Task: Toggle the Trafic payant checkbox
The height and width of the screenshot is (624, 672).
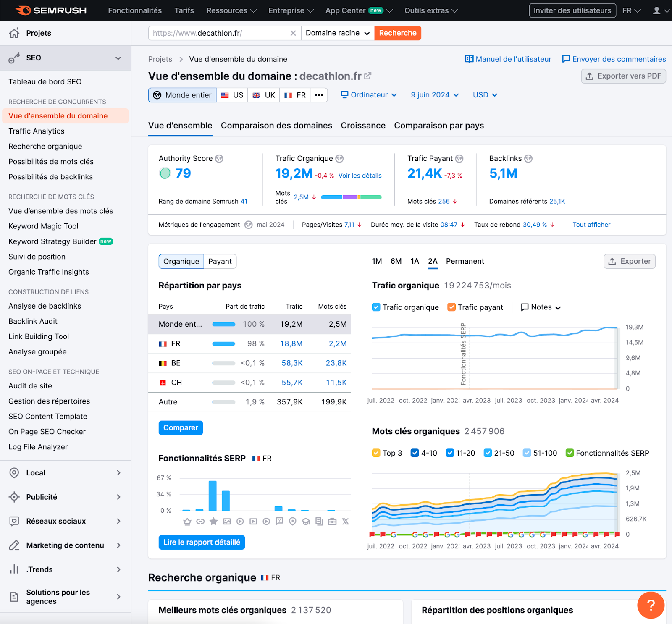Action: point(451,307)
